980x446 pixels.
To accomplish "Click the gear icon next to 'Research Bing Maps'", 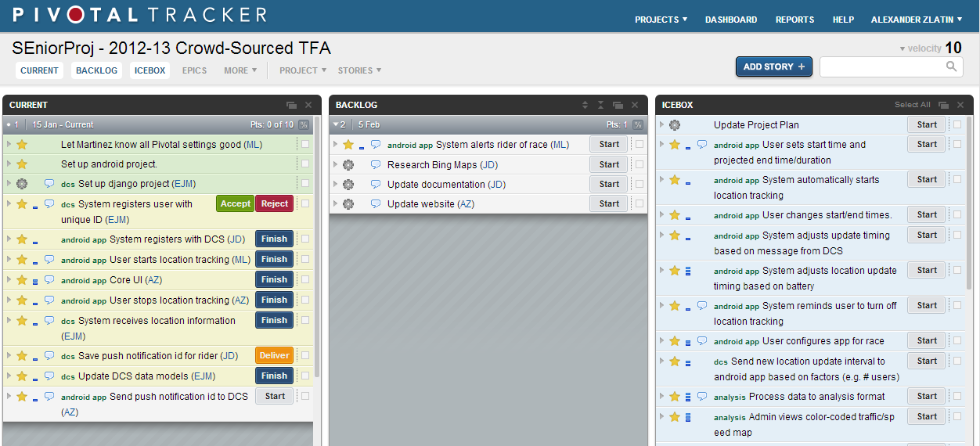I will [348, 165].
